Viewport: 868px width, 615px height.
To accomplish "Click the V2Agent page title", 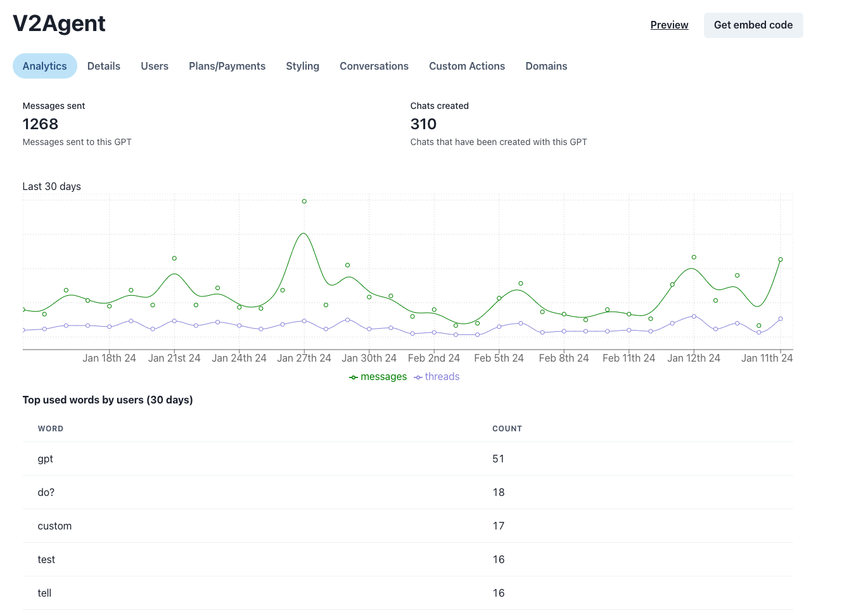I will point(59,23).
